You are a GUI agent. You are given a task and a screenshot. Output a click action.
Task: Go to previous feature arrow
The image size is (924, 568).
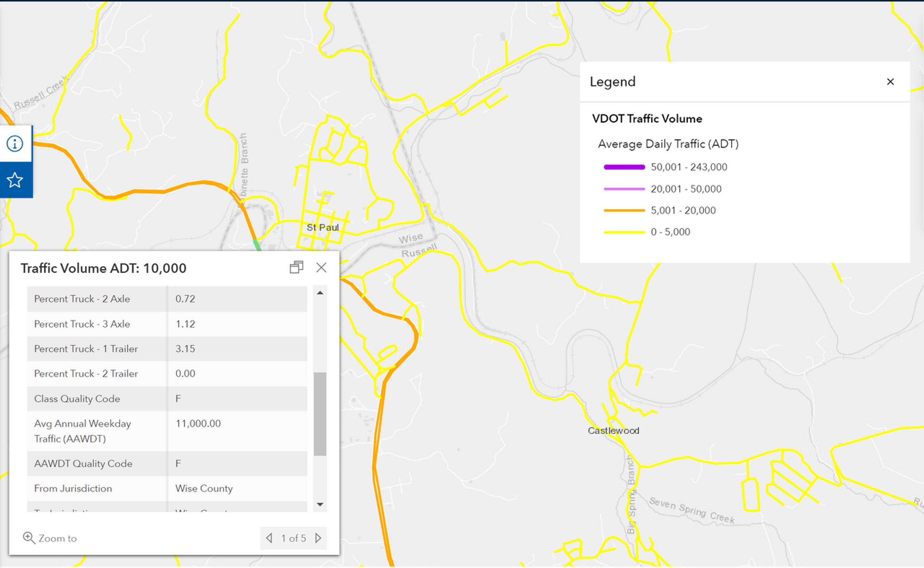tap(269, 538)
